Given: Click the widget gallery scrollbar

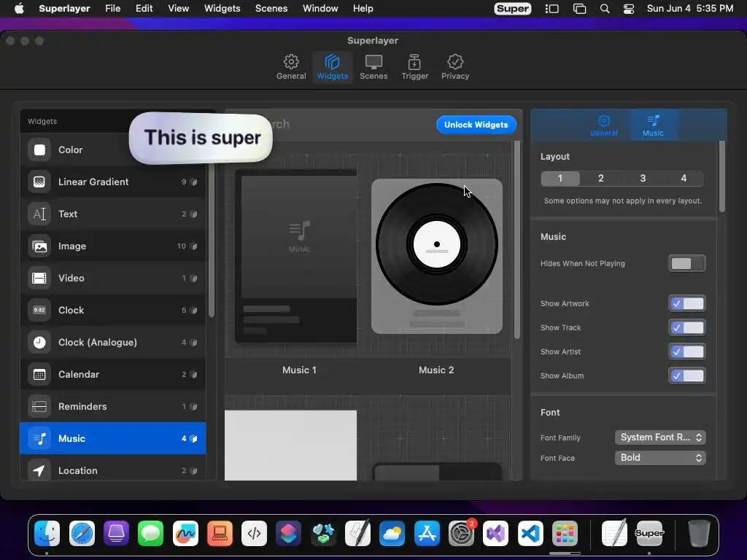Looking at the screenshot, I should pos(517,239).
